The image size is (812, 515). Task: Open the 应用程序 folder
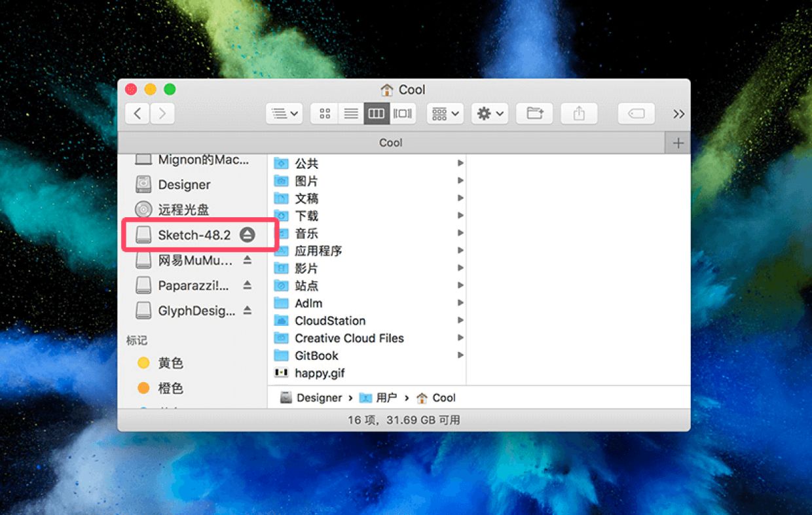point(367,251)
